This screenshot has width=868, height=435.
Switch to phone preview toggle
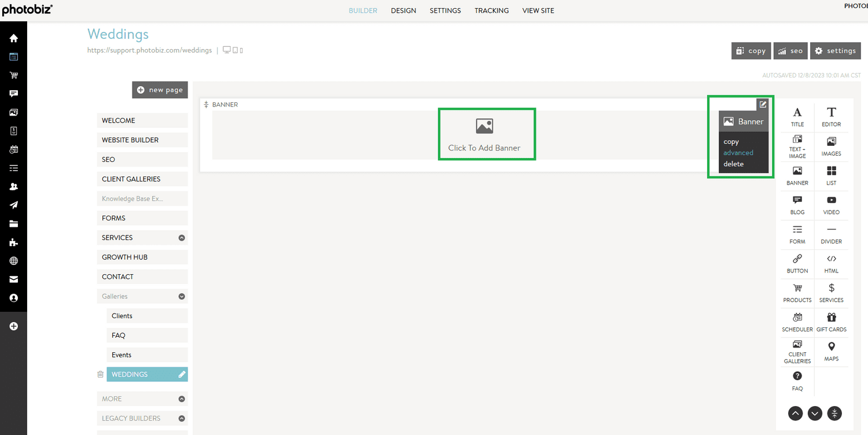click(241, 50)
